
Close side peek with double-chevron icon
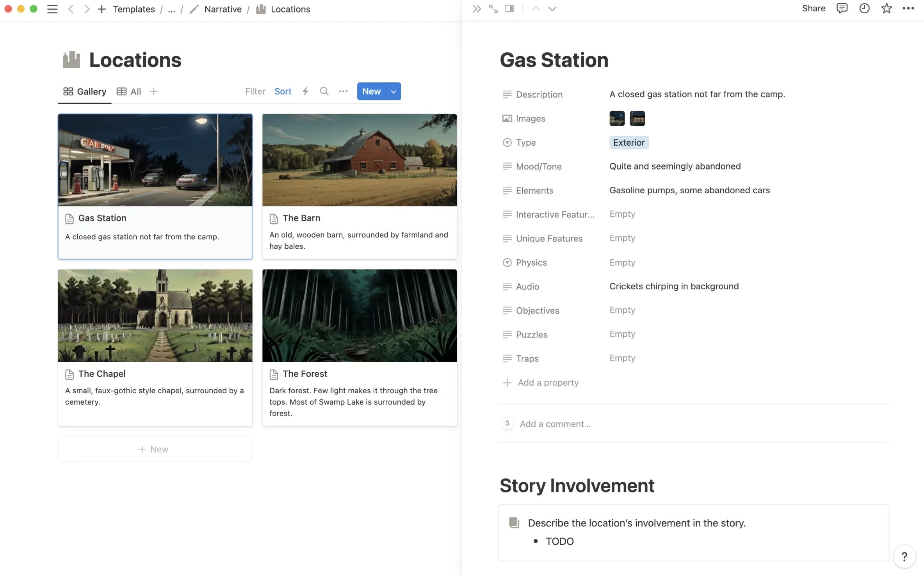tap(476, 9)
